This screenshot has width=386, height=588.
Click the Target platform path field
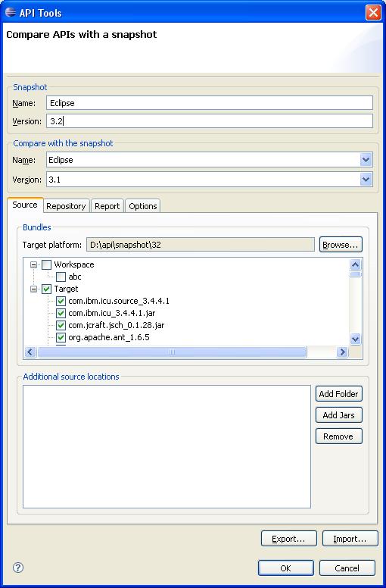pyautogui.click(x=201, y=245)
